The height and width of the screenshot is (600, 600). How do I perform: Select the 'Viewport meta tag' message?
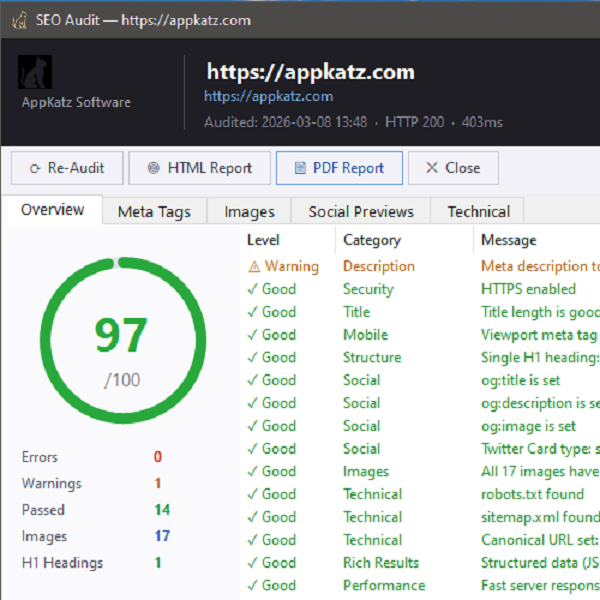coord(540,335)
